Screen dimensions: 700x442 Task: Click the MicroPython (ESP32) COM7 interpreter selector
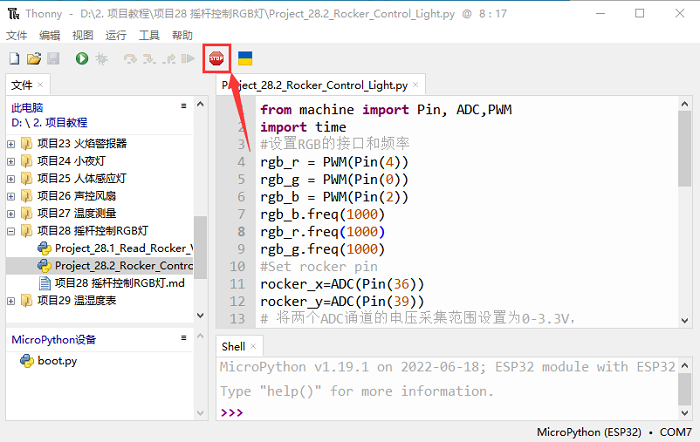(x=614, y=432)
